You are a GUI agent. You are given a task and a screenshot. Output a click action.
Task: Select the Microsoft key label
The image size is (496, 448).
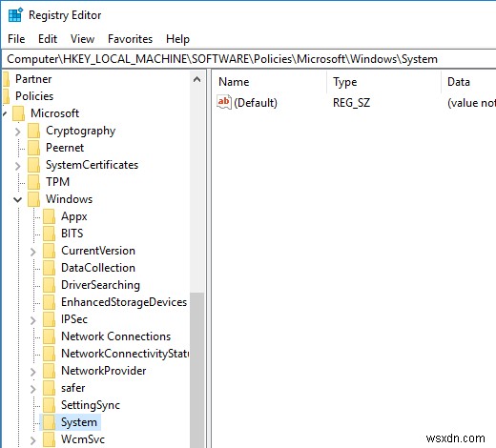(54, 113)
